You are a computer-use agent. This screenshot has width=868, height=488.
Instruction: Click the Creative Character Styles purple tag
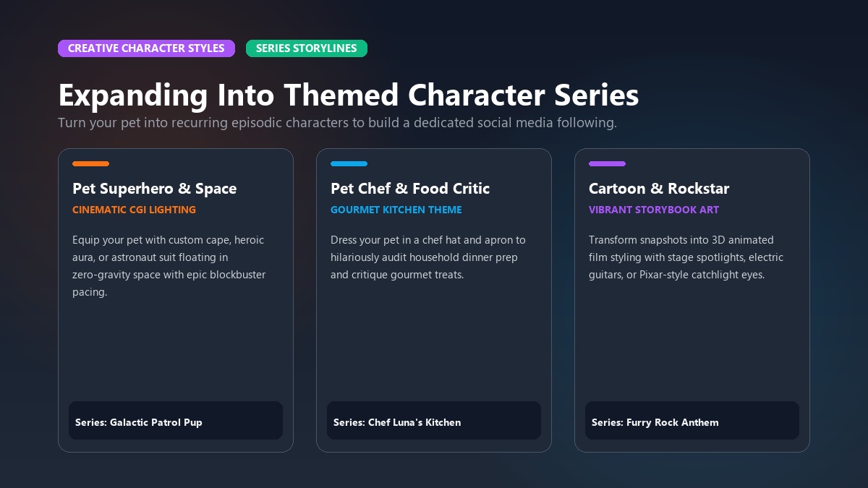[146, 48]
